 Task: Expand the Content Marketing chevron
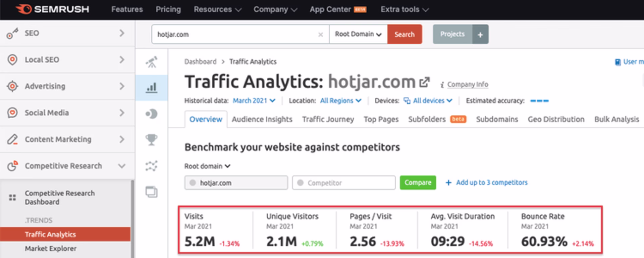(x=122, y=139)
